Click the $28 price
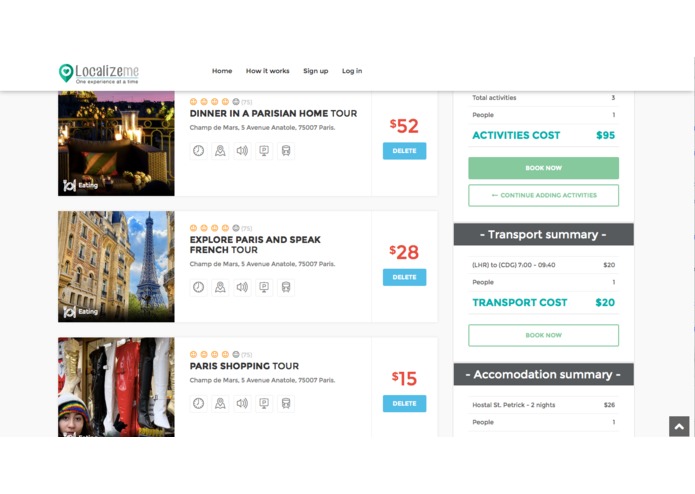 (x=404, y=252)
